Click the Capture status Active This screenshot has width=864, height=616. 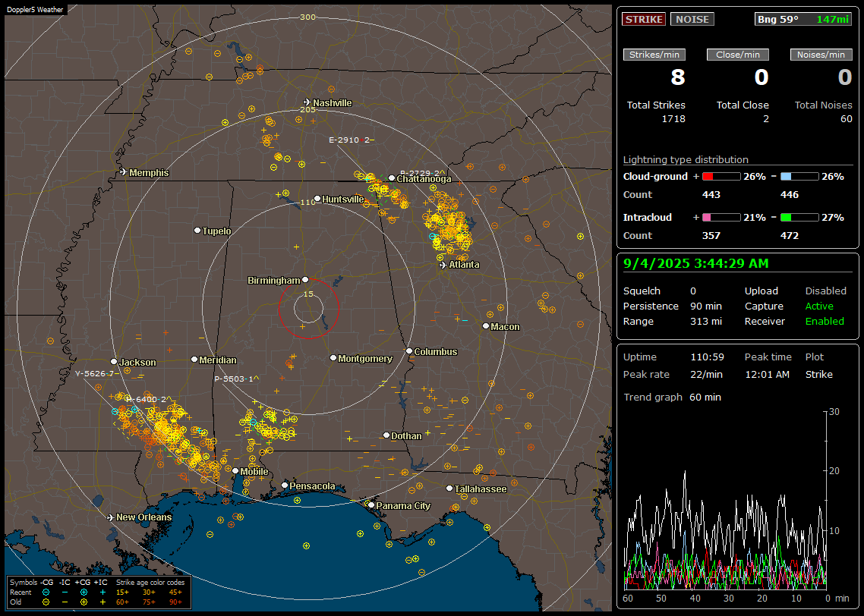click(x=819, y=306)
